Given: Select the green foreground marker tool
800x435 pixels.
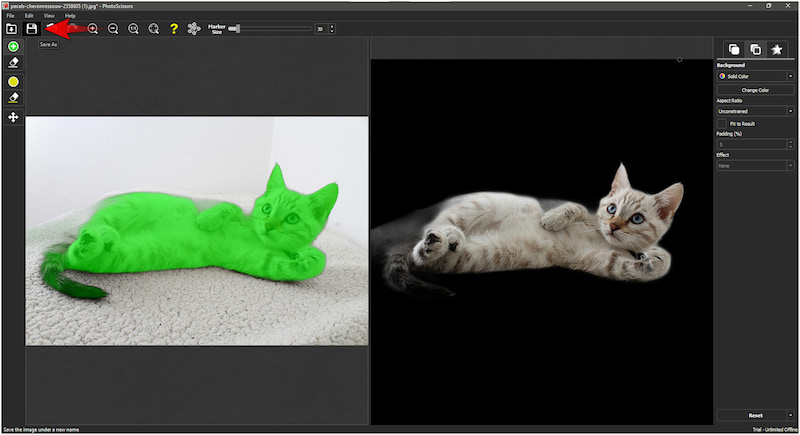Looking at the screenshot, I should 13,47.
